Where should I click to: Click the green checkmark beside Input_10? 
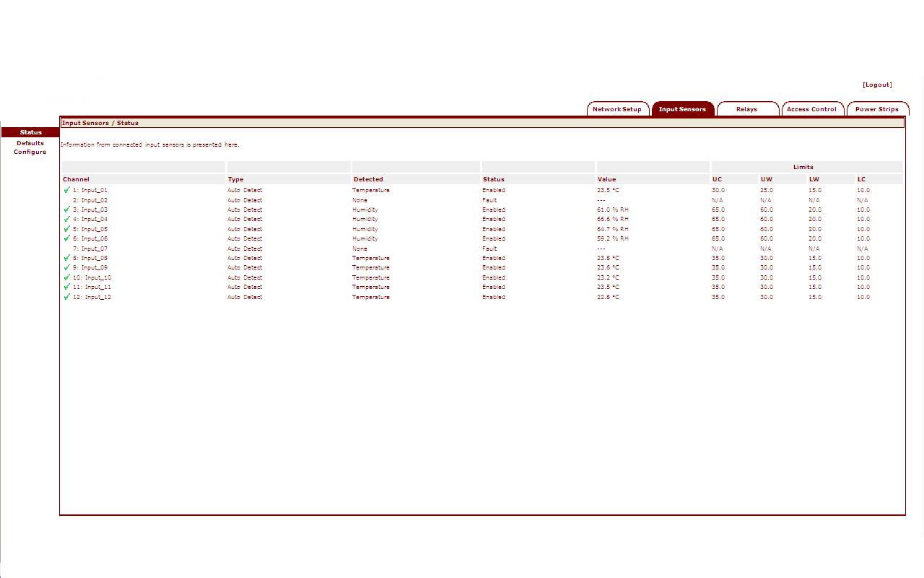67,277
